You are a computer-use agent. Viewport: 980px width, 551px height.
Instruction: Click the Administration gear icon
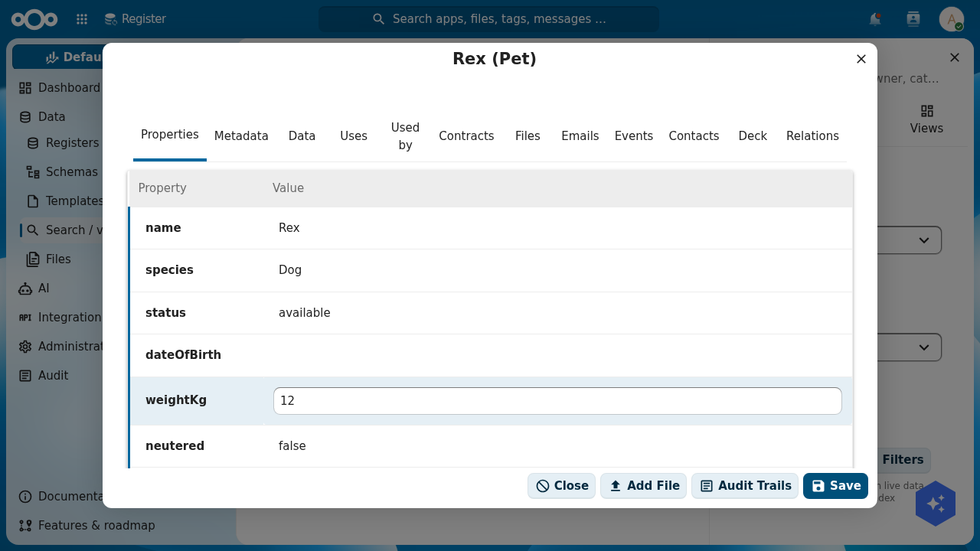pos(25,347)
